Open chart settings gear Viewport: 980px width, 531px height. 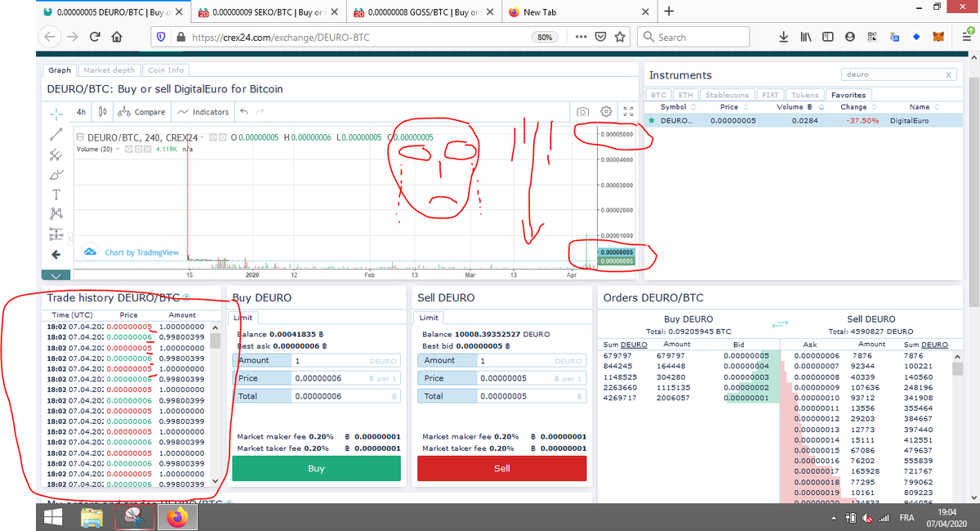(x=606, y=112)
